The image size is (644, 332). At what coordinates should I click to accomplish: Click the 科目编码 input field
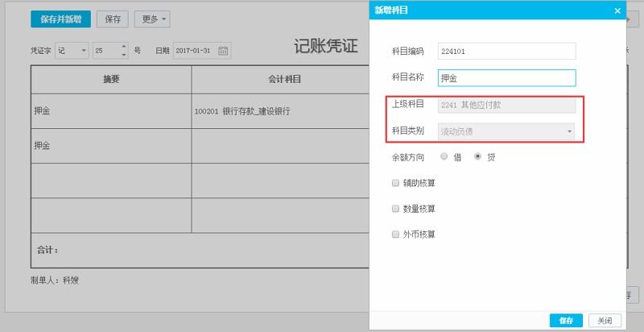(506, 51)
